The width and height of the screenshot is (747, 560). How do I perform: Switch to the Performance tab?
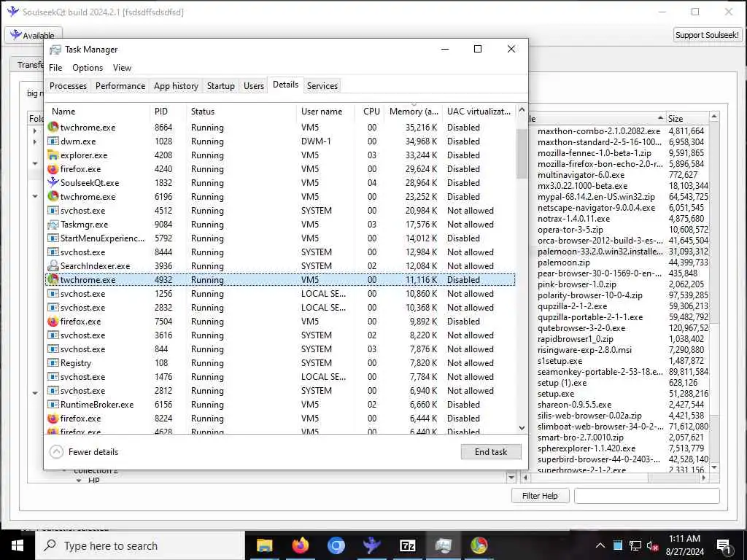coord(120,86)
